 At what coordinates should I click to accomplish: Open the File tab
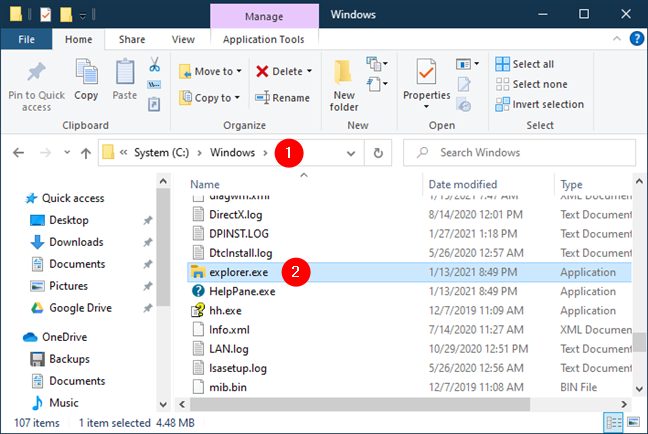(26, 39)
